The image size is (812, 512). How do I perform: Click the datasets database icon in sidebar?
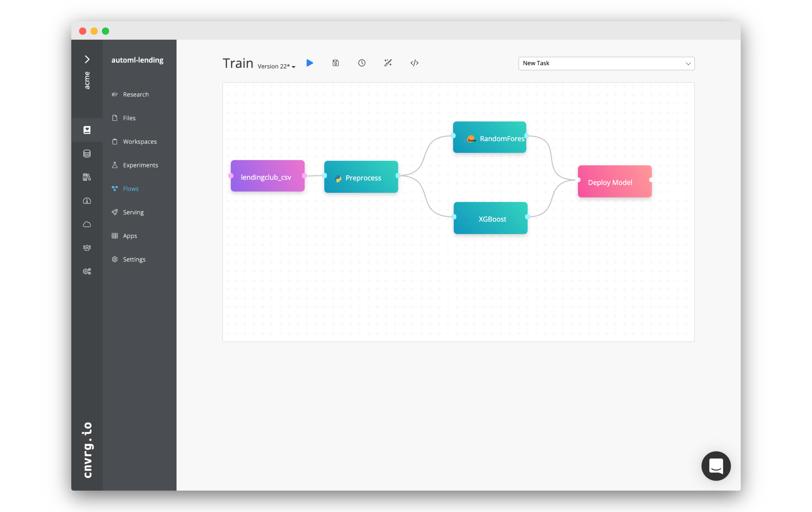(x=87, y=154)
